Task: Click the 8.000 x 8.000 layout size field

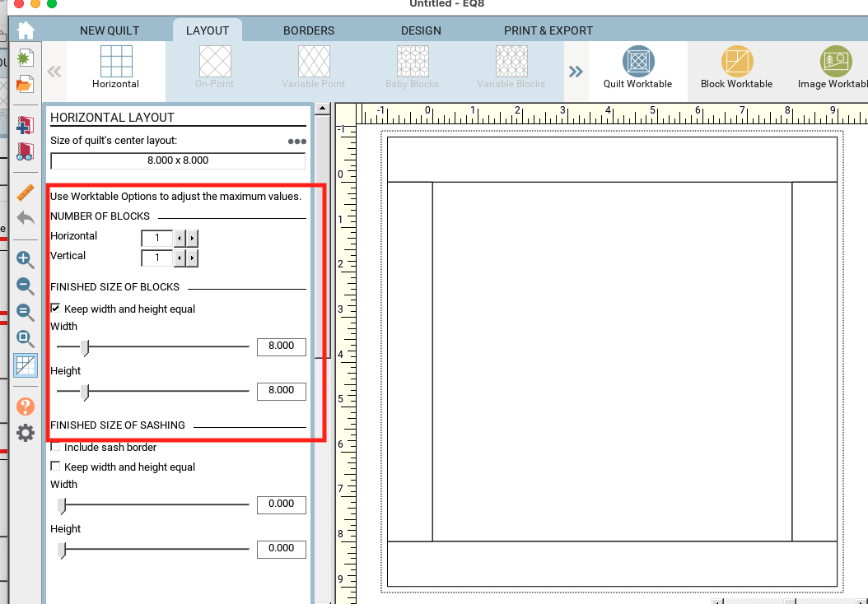Action: coord(178,161)
